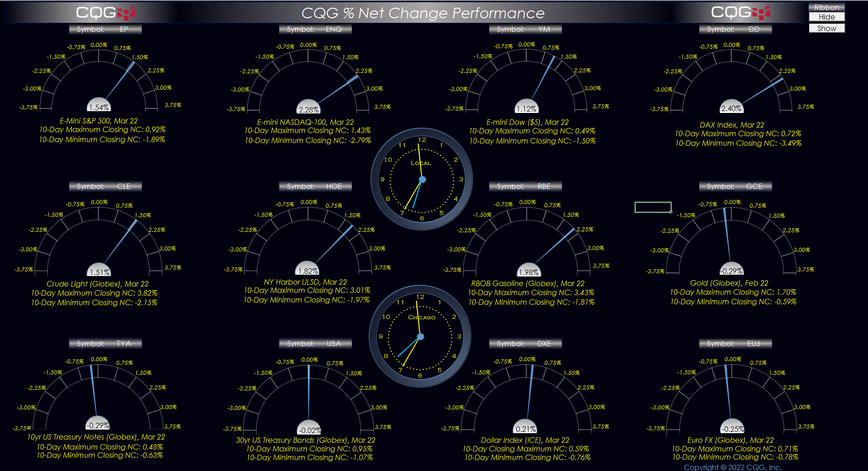Click the Copyright 2022 CQG, Inc. text
Viewport: 868px width, 471px height.
[733, 467]
